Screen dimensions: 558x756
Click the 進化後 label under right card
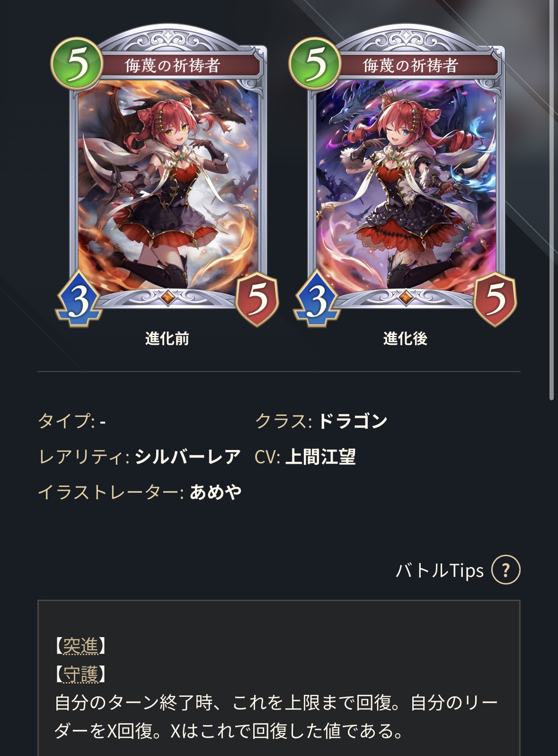point(405,339)
